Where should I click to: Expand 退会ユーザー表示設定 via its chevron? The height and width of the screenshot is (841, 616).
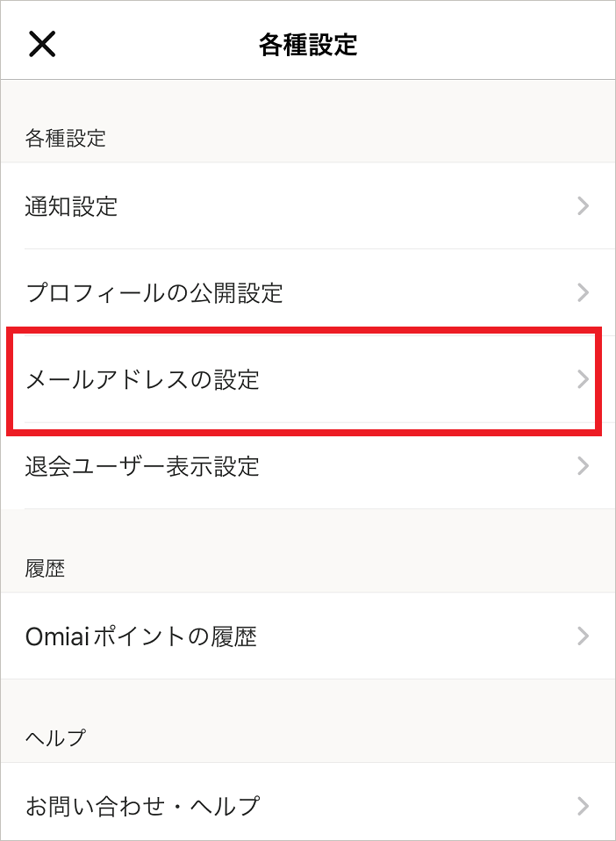click(584, 465)
